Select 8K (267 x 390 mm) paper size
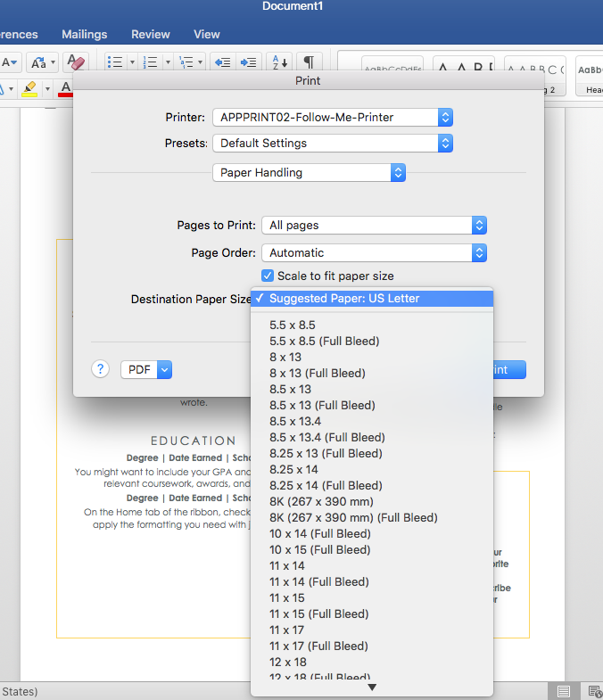This screenshot has width=603, height=700. click(x=372, y=502)
